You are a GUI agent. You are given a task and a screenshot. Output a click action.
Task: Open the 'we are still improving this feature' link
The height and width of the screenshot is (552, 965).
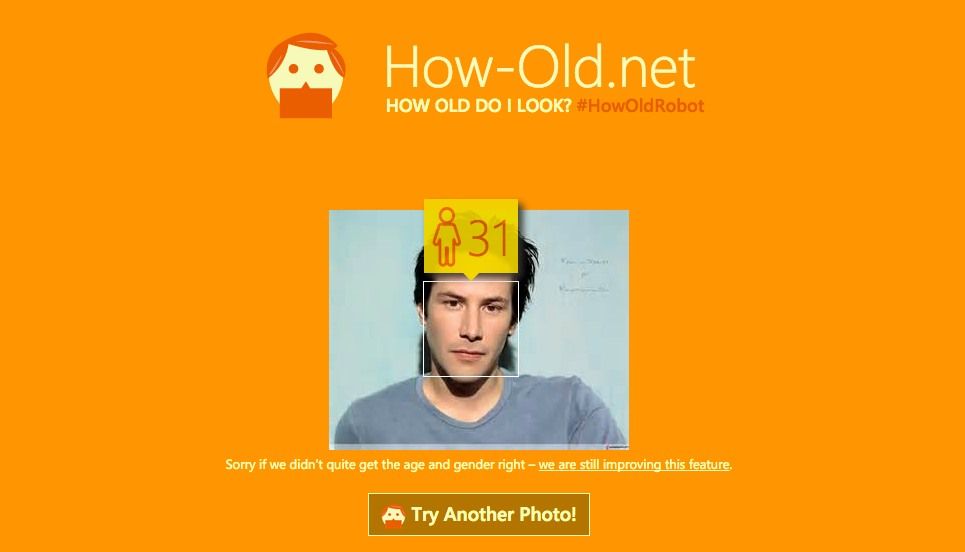pos(634,465)
